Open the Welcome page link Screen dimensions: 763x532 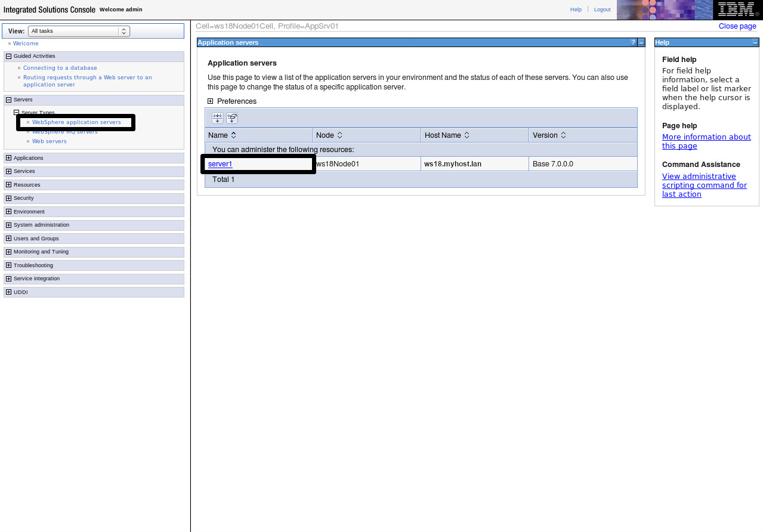coord(26,44)
